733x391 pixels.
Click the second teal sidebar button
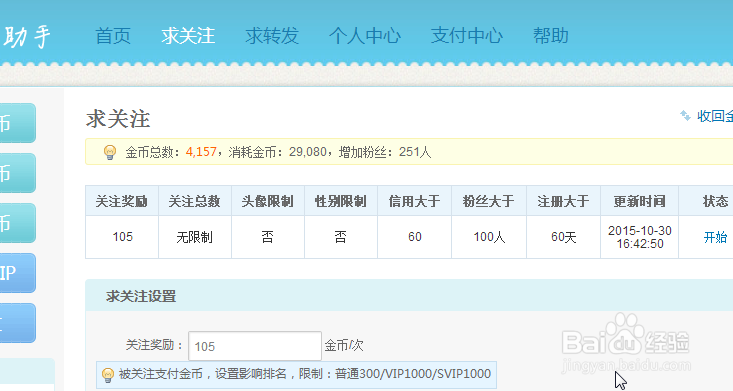pyautogui.click(x=18, y=173)
